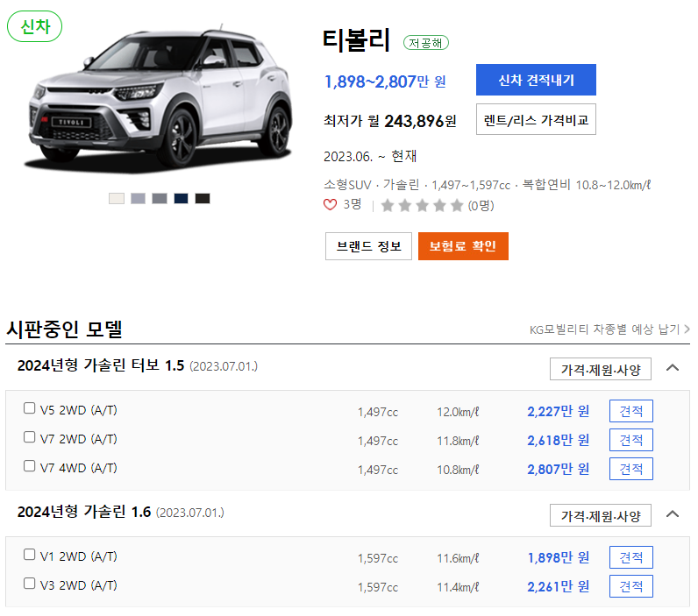Select the navy blue color swatch

[181, 199]
